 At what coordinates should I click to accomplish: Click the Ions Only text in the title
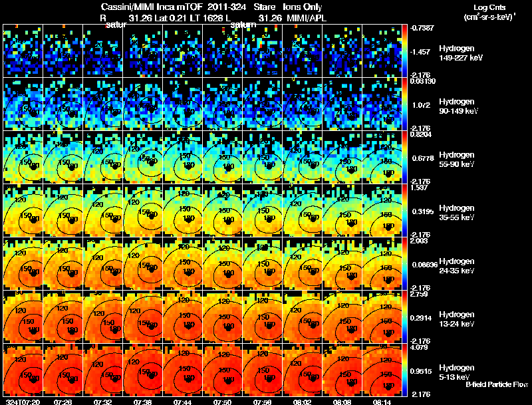tap(303, 7)
